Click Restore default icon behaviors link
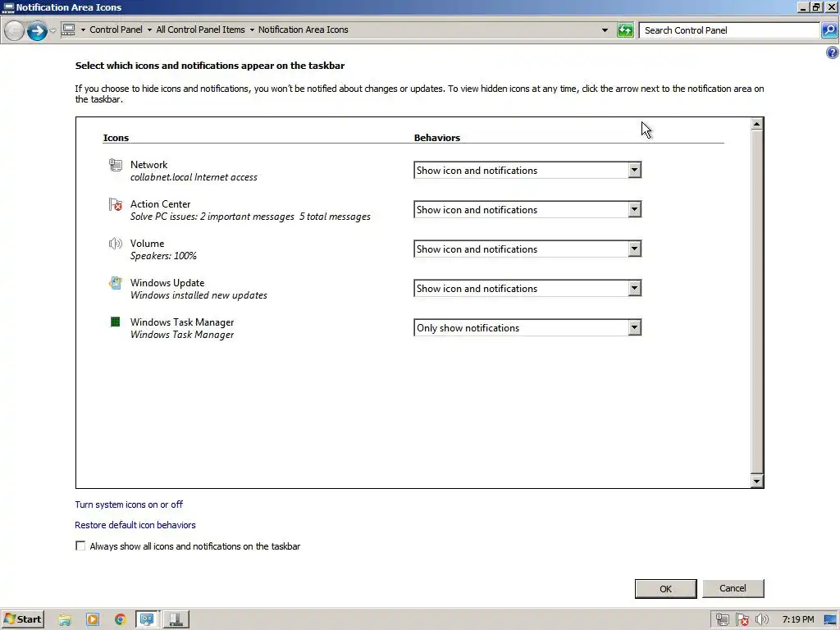 tap(135, 525)
